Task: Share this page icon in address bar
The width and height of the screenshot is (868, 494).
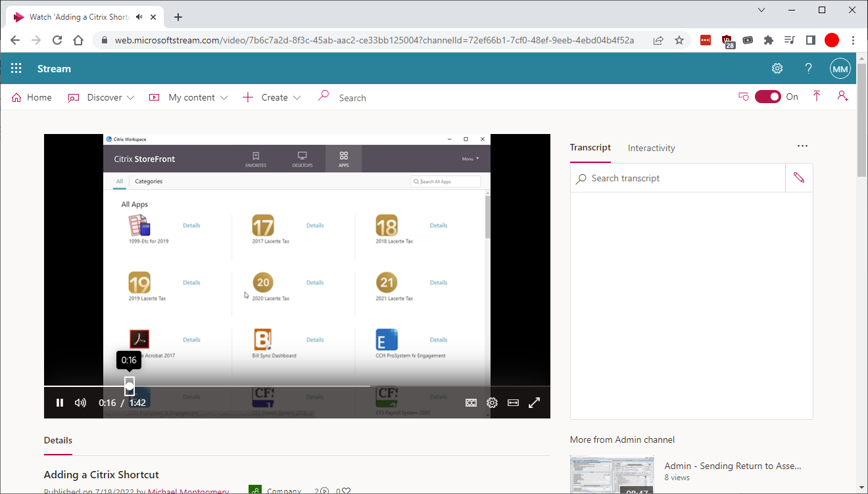Action: pos(658,40)
